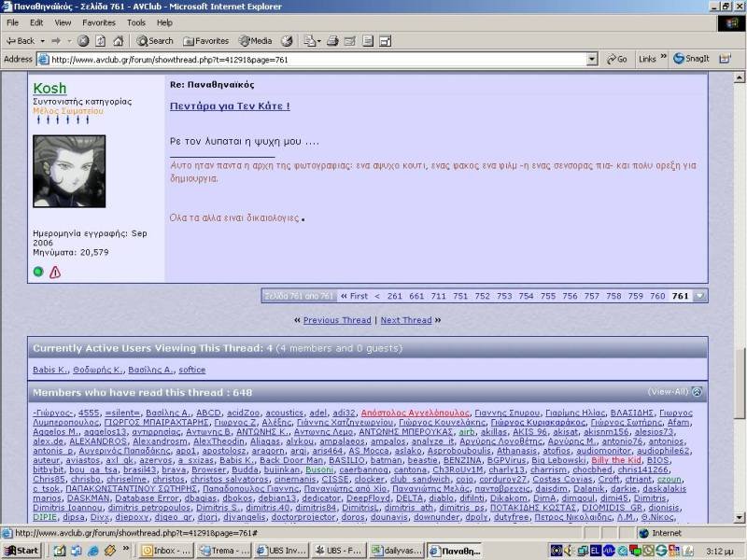Collapse the members list with View-All arrow
Screen dimensions: 747x560
point(697,392)
